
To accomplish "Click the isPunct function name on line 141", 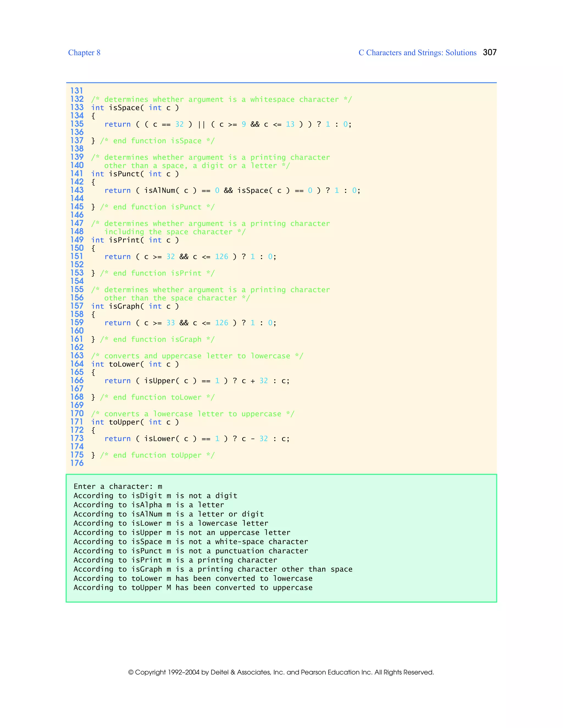I will 124,174.
